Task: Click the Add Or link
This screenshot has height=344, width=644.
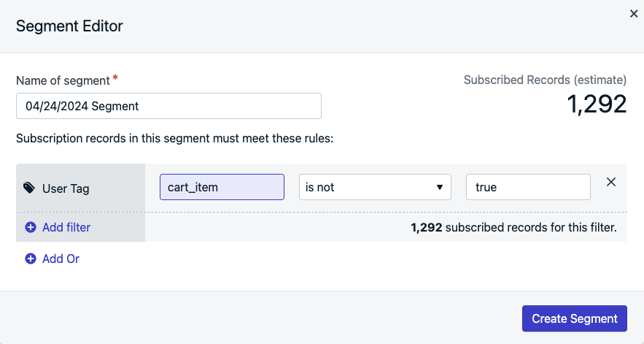Action: 61,259
